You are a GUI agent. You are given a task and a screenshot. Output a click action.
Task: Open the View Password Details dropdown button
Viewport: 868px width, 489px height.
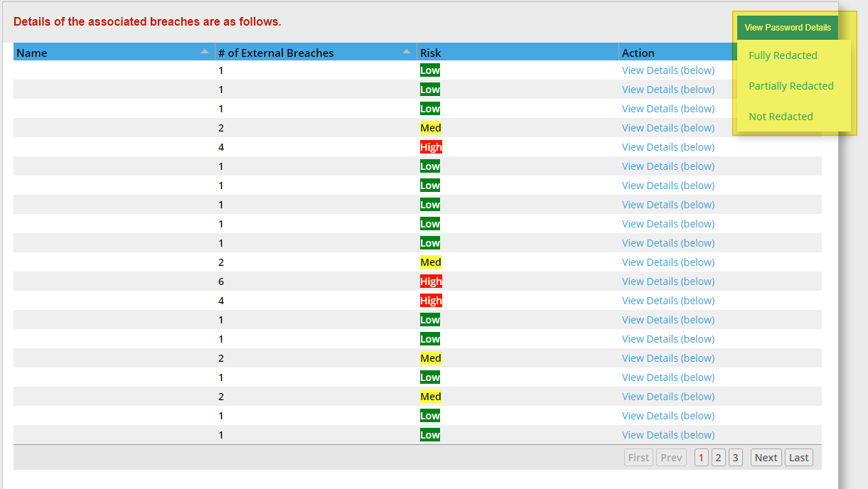click(x=788, y=28)
